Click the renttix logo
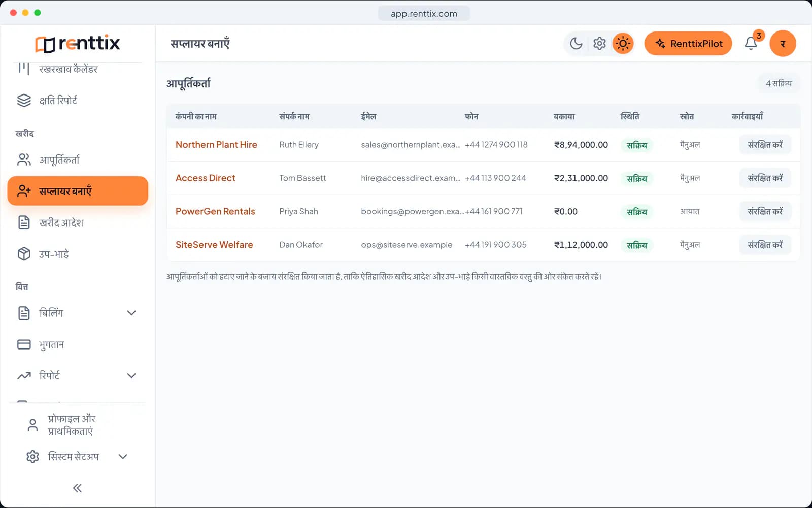Image resolution: width=812 pixels, height=508 pixels. pos(78,44)
